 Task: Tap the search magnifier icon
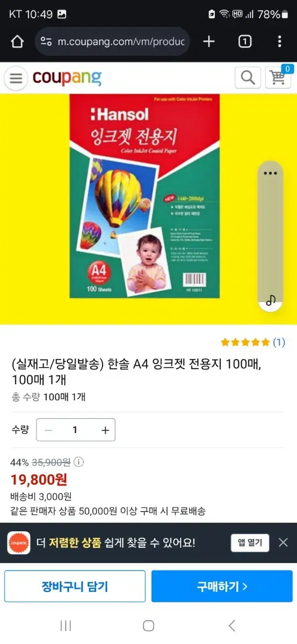point(248,78)
